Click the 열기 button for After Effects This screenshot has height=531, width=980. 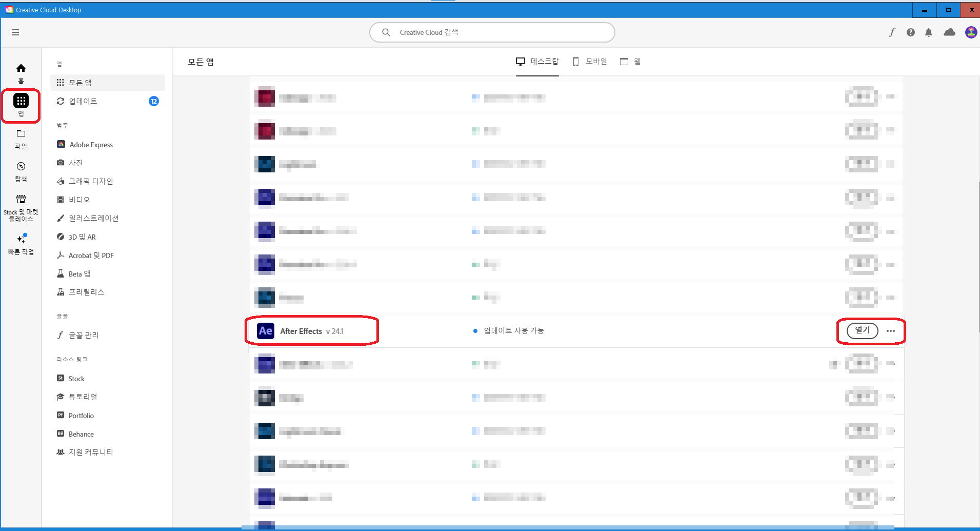click(x=862, y=331)
